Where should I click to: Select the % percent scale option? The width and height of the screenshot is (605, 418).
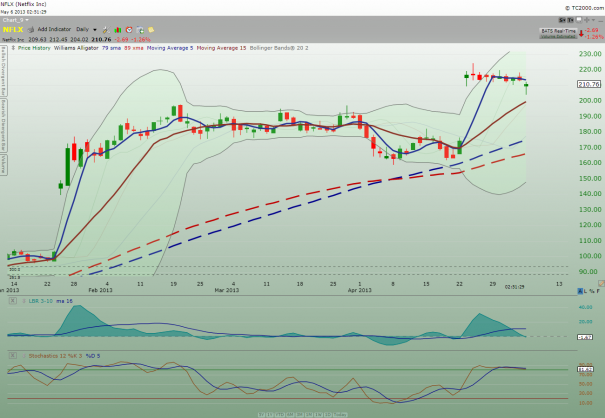click(591, 291)
